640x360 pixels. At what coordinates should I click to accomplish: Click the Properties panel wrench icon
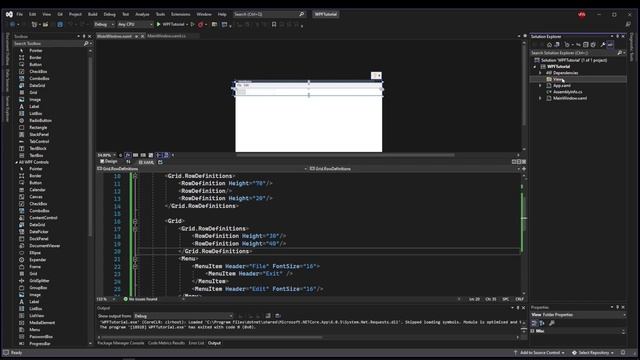coord(552,323)
